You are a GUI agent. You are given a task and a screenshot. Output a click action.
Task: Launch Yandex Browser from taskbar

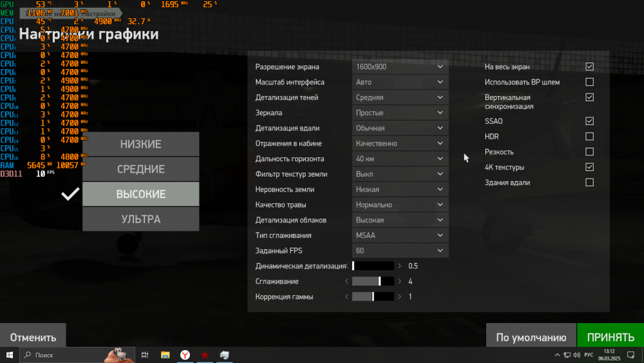click(185, 355)
